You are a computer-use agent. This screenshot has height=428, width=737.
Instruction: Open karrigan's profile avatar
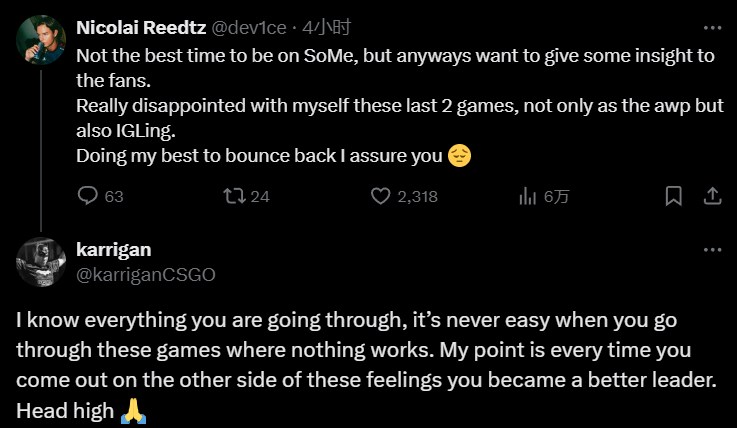point(40,262)
